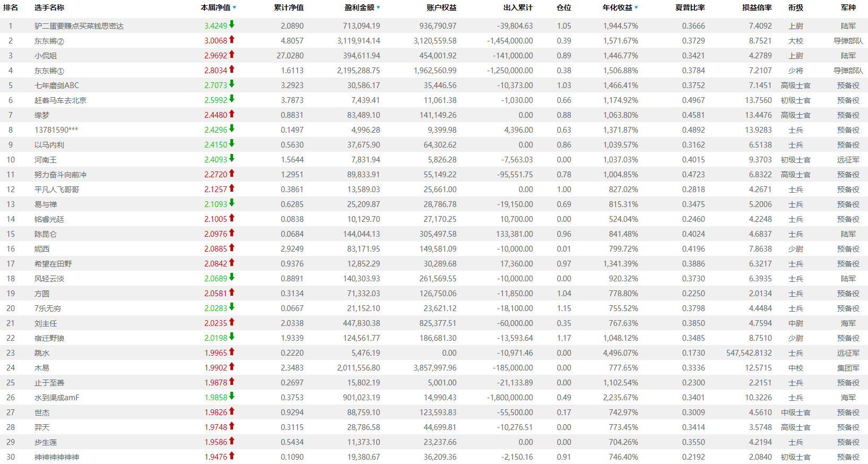
Task: Click net value 2.0842
Action: click(216, 264)
